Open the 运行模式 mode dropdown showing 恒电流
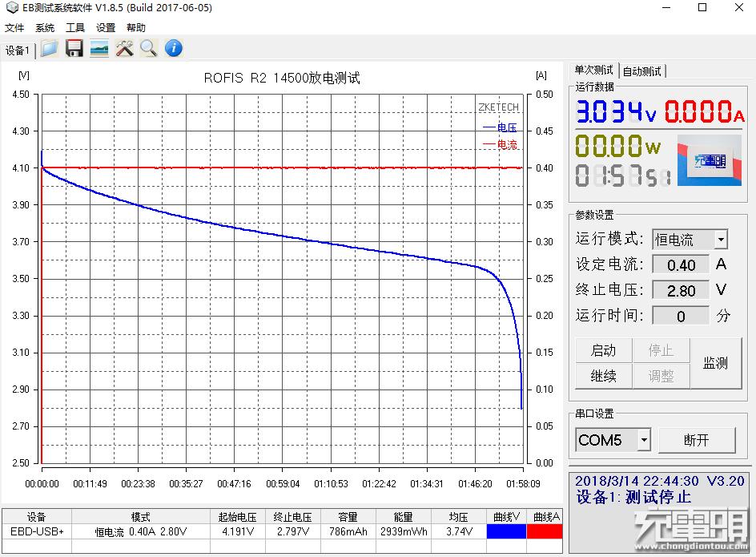Screen dimensions: 756x557 [x=721, y=239]
